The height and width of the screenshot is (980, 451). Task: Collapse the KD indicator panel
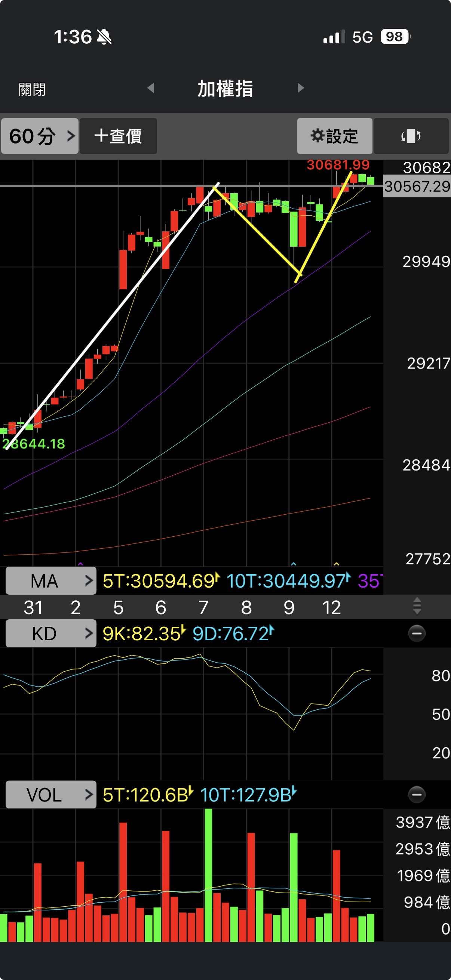click(x=417, y=634)
